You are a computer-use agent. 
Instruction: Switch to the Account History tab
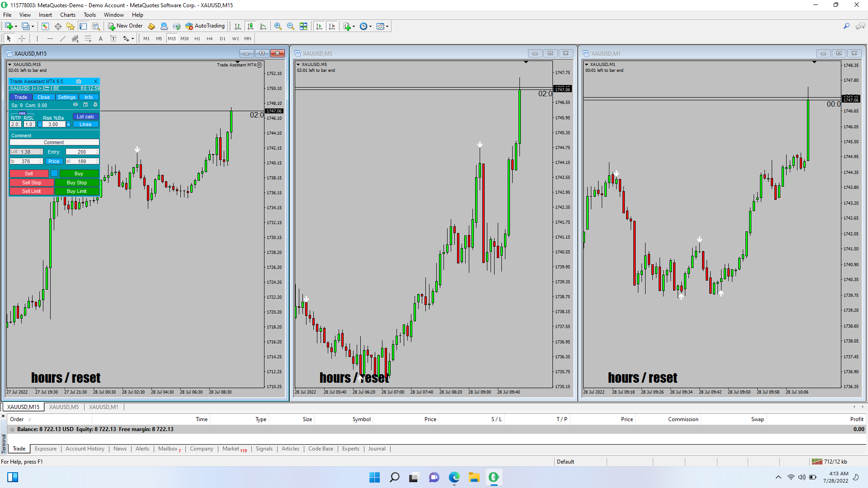tap(85, 449)
